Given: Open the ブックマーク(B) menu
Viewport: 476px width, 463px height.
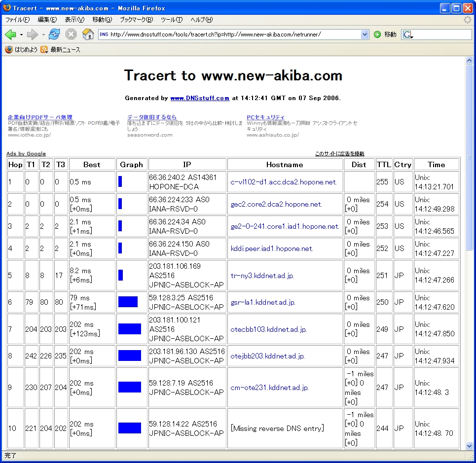Looking at the screenshot, I should coord(136,20).
